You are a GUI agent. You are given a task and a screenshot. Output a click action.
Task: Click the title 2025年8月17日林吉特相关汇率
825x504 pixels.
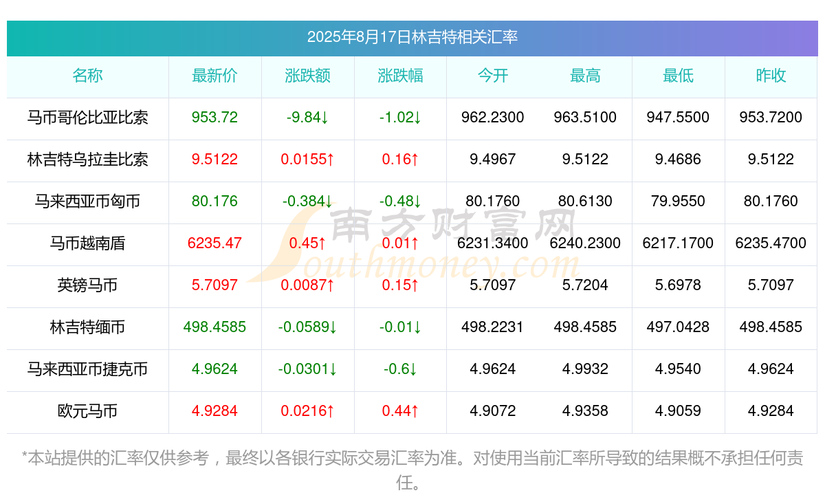click(x=412, y=37)
